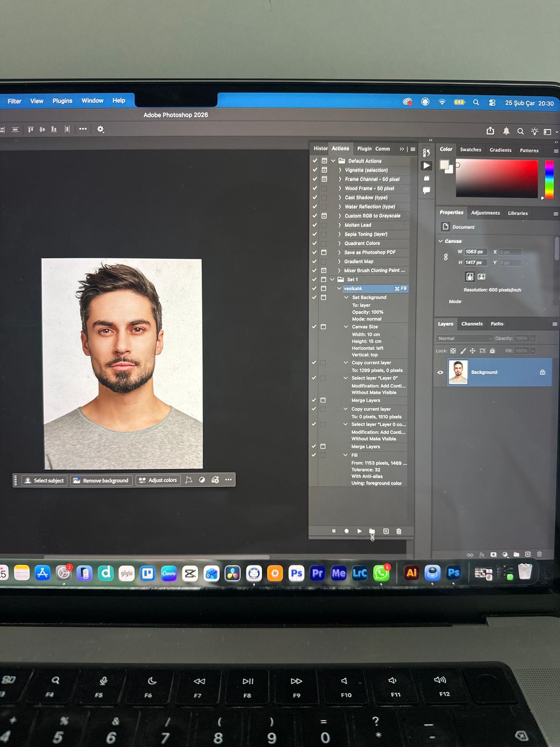This screenshot has width=560, height=747.
Task: Create new action set folder
Action: pos(372,531)
